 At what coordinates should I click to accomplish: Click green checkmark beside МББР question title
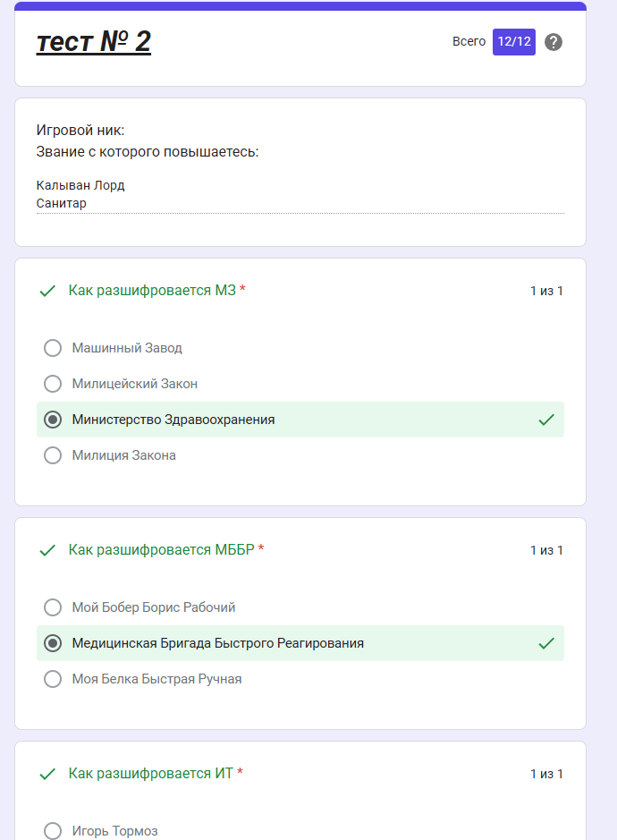tap(47, 550)
